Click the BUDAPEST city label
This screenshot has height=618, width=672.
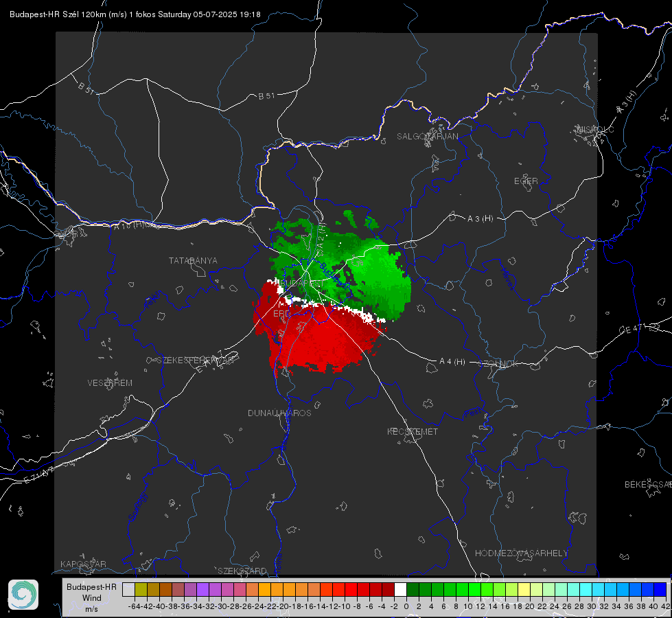[303, 284]
